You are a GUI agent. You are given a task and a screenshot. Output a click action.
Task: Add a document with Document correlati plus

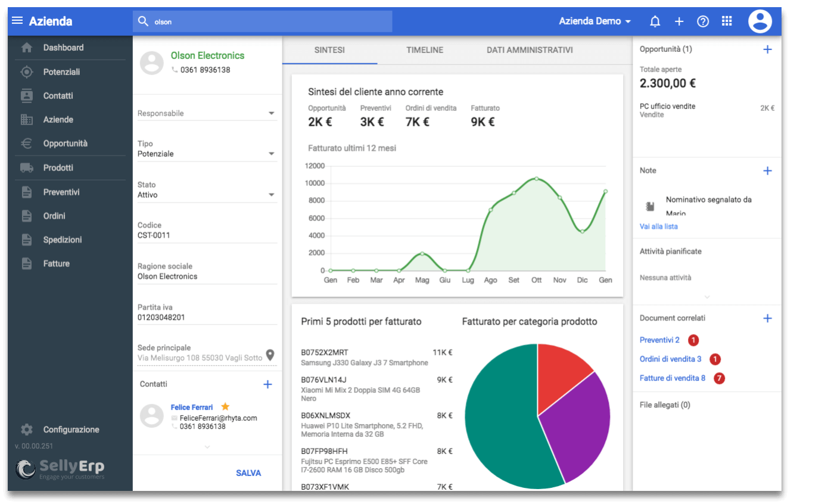pos(767,319)
